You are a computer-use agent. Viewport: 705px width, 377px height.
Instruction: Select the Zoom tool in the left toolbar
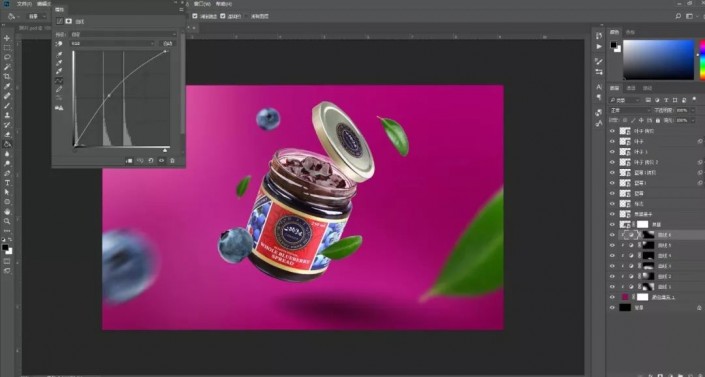(x=7, y=221)
